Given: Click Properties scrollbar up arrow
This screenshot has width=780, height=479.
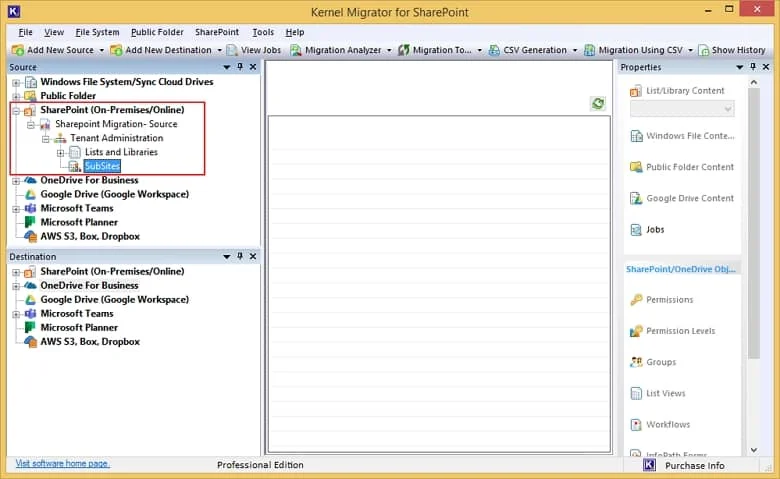Looking at the screenshot, I should tap(754, 83).
